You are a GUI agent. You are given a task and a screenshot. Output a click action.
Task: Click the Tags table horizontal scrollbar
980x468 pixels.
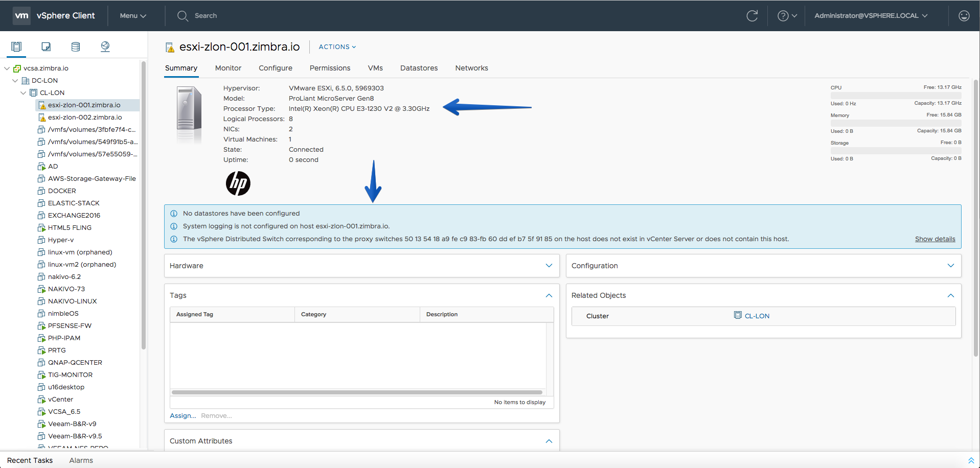coord(357,392)
